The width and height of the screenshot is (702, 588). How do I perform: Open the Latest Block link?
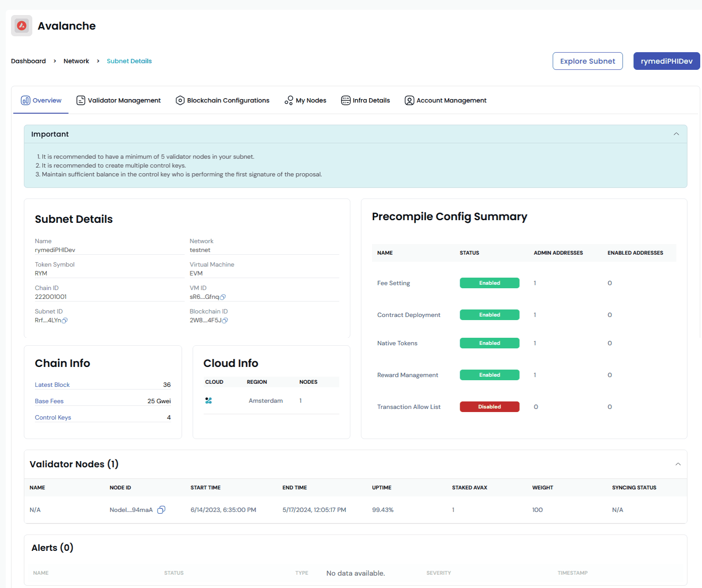[x=52, y=385]
